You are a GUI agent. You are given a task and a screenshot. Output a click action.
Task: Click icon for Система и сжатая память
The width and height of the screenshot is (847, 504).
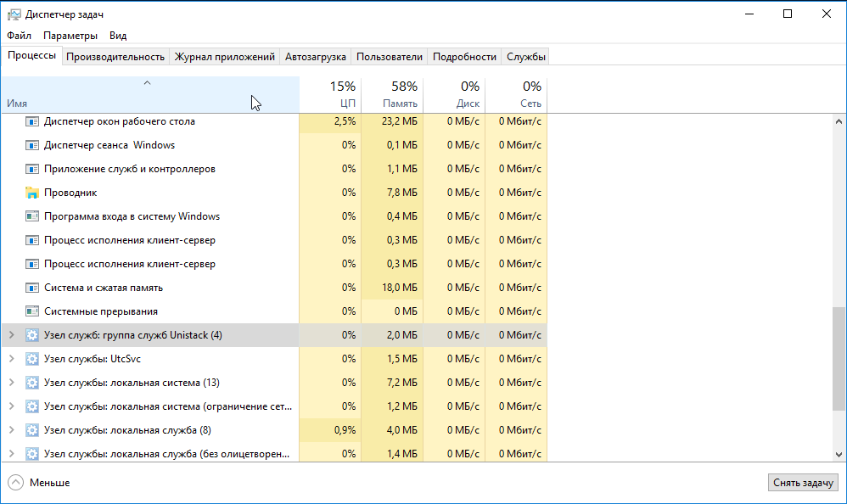pyautogui.click(x=32, y=288)
